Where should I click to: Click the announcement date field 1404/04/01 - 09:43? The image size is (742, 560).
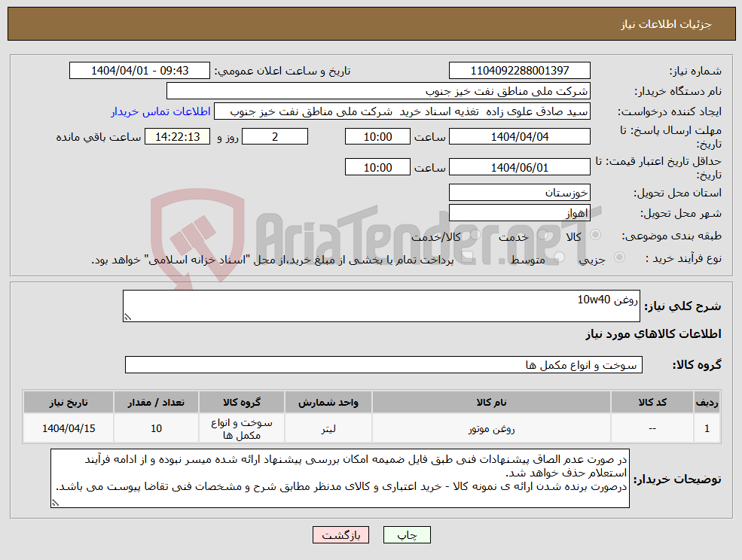click(x=139, y=71)
